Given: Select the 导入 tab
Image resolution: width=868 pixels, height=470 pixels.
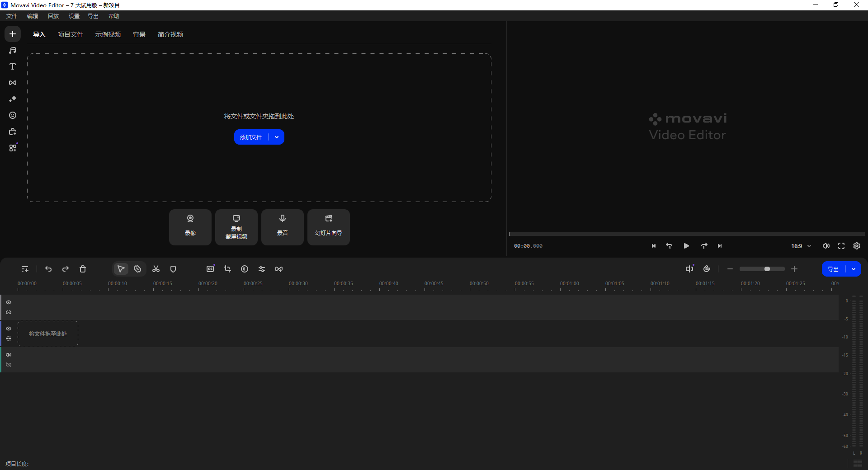Looking at the screenshot, I should (x=39, y=34).
